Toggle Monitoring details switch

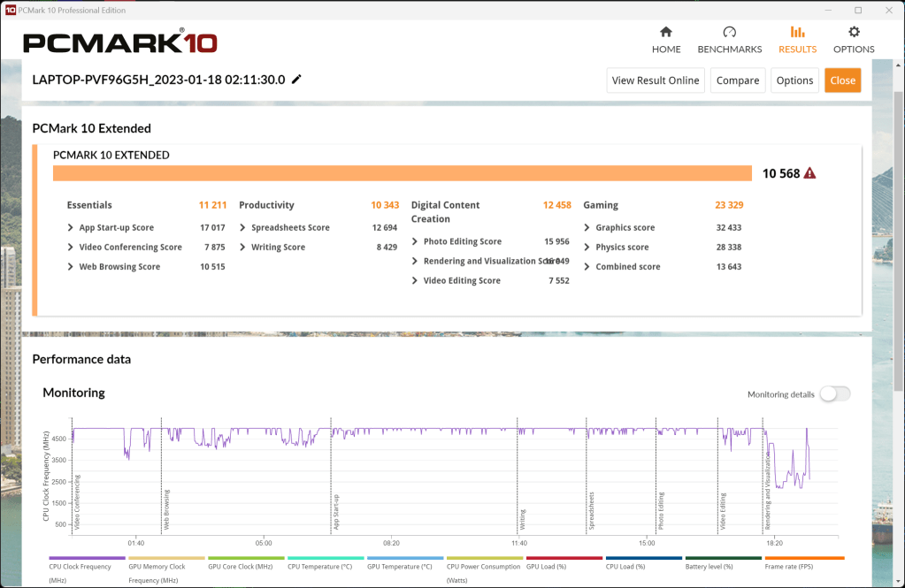(x=835, y=394)
